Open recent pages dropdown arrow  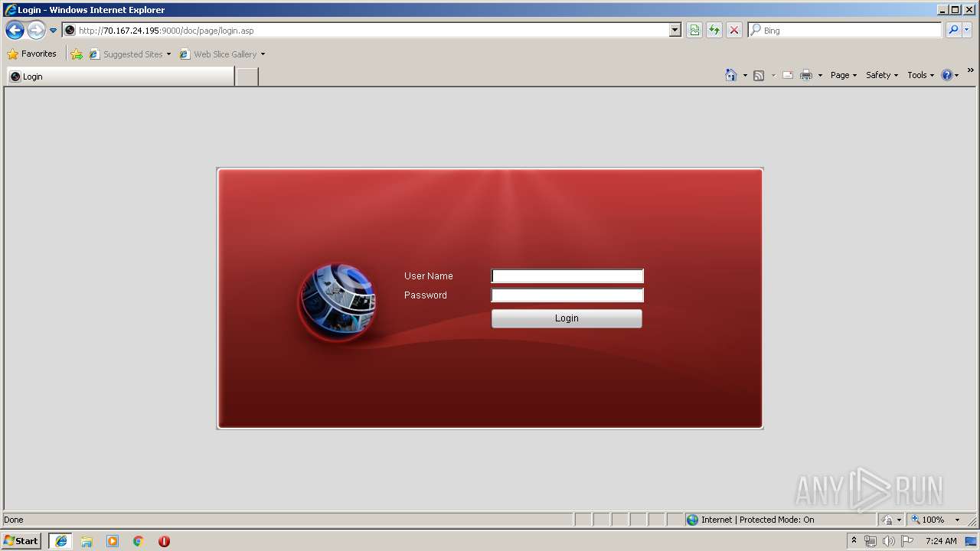(53, 31)
